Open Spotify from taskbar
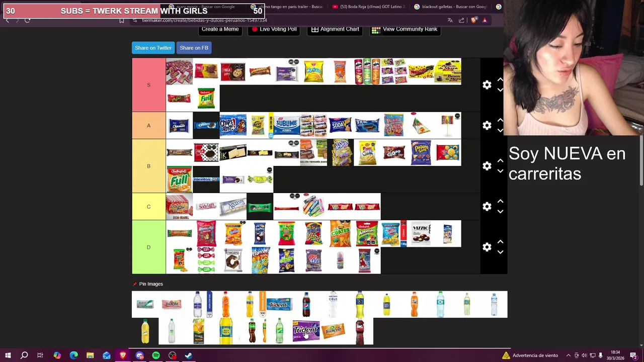 [156, 355]
